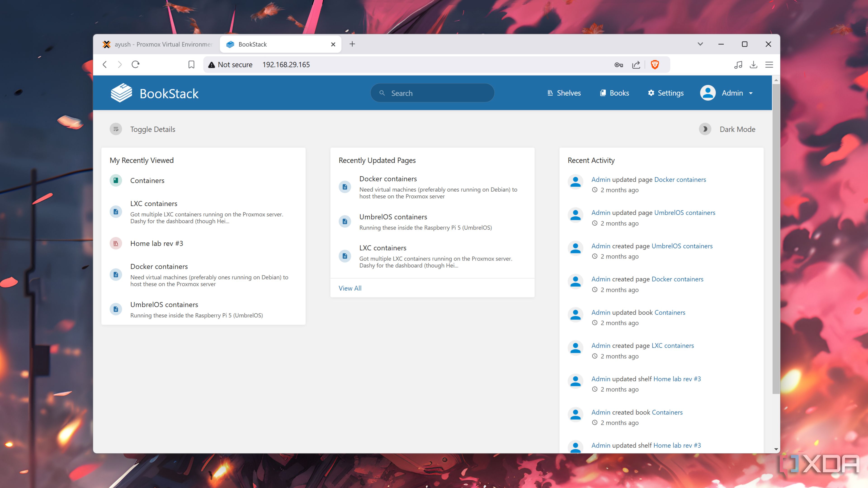
Task: Open LXC containers link in Recent Activity
Action: pos(672,345)
